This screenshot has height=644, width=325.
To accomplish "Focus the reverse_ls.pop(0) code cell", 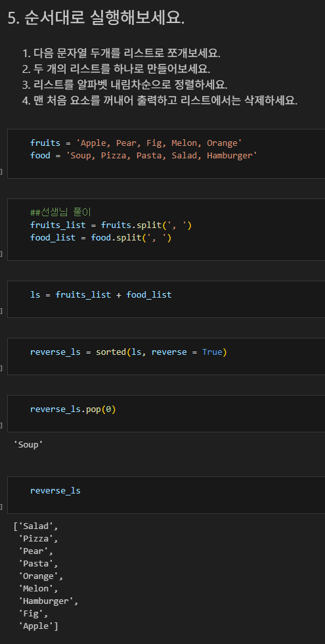I will (x=166, y=413).
